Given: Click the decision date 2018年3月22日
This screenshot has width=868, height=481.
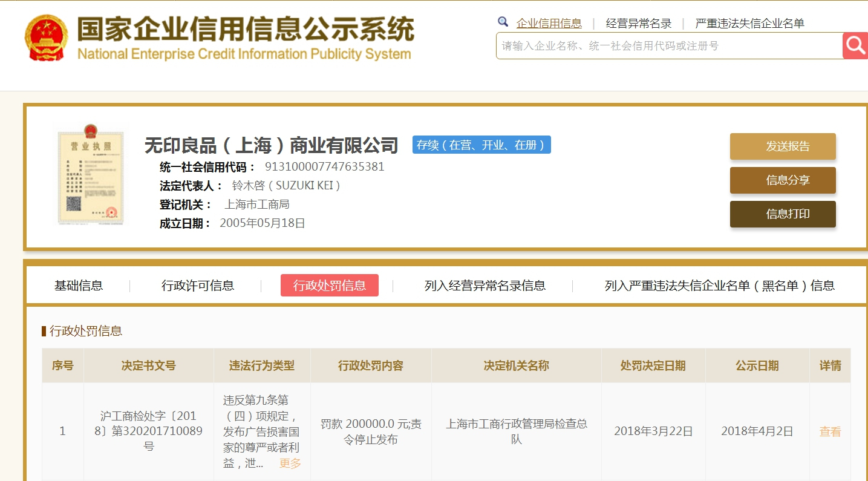Looking at the screenshot, I should click(653, 431).
